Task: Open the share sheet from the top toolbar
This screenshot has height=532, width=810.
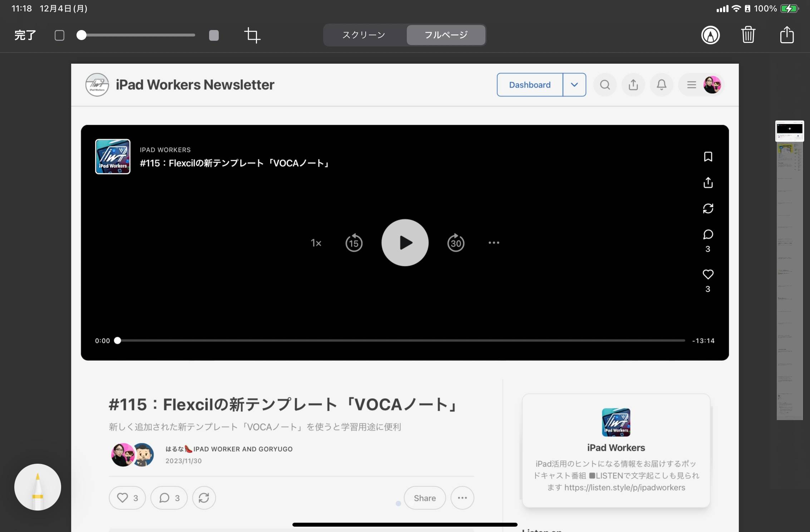Action: pyautogui.click(x=786, y=35)
